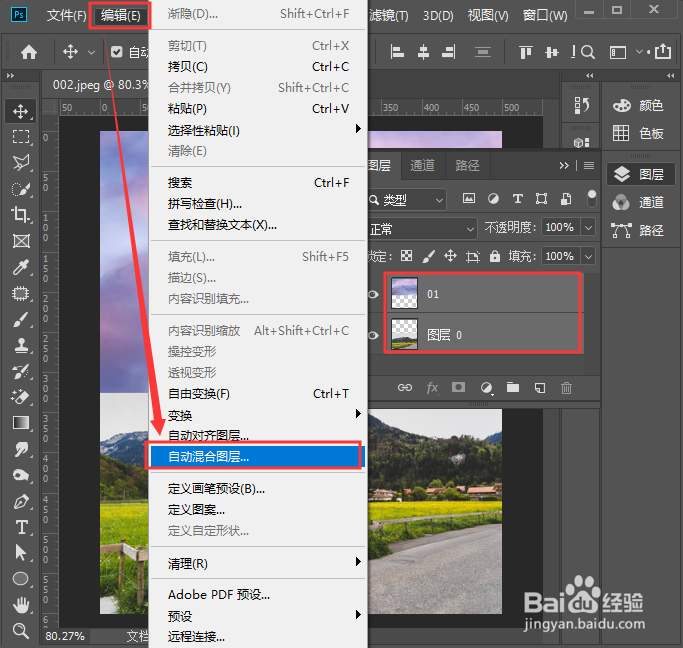The width and height of the screenshot is (683, 648).
Task: Open the 路径 button in collapsed dock
Action: point(639,230)
